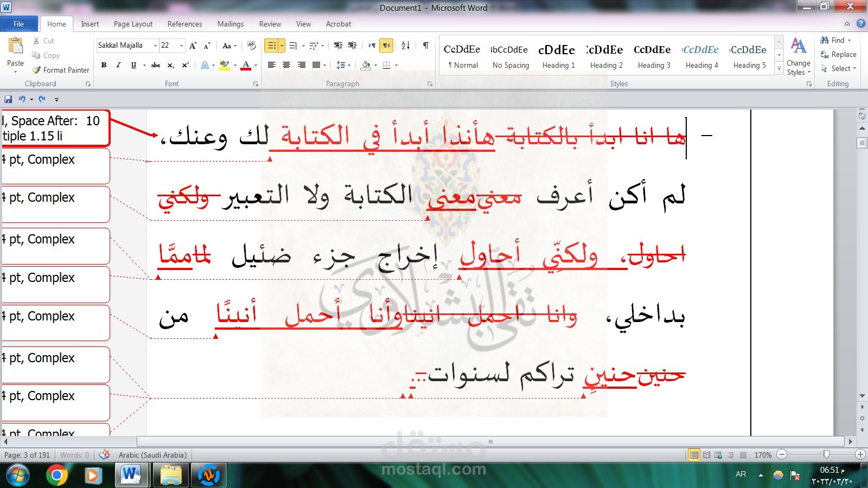
Task: Apply strikethrough formatting to the text
Action: [155, 65]
